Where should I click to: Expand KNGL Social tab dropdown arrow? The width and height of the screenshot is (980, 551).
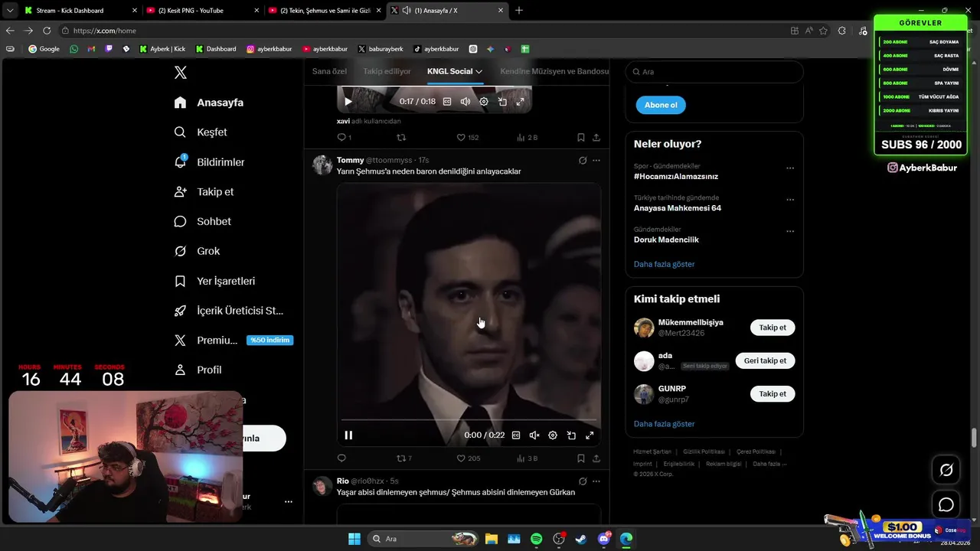pos(479,71)
